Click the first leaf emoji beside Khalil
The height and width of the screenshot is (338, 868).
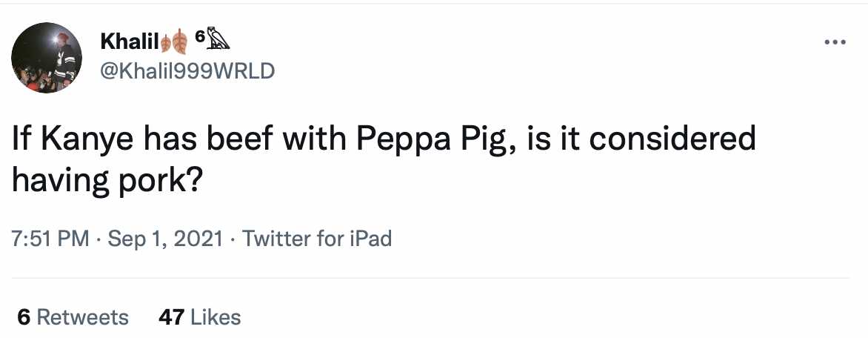pyautogui.click(x=165, y=42)
